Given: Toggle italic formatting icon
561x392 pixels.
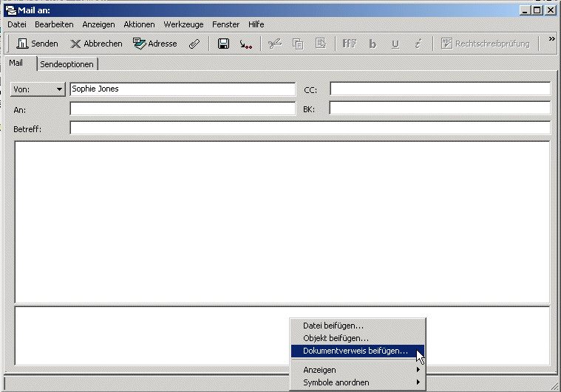Looking at the screenshot, I should tap(418, 44).
